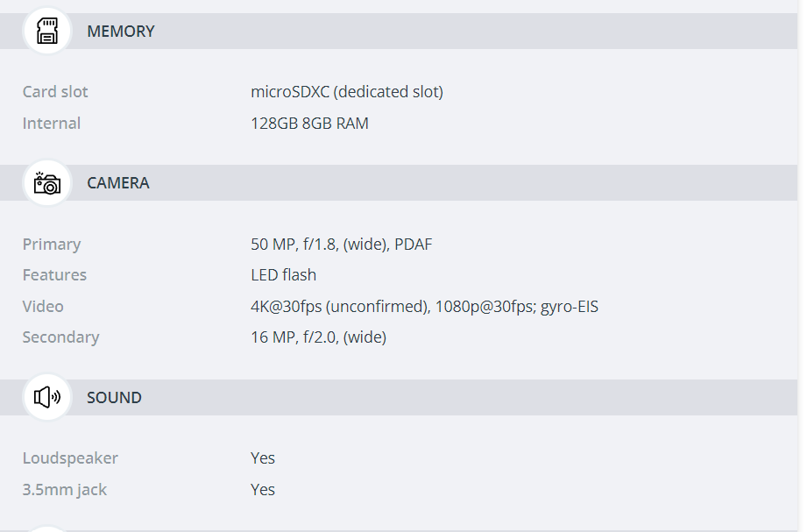Select the 128GB 8GB RAM value

pos(309,124)
